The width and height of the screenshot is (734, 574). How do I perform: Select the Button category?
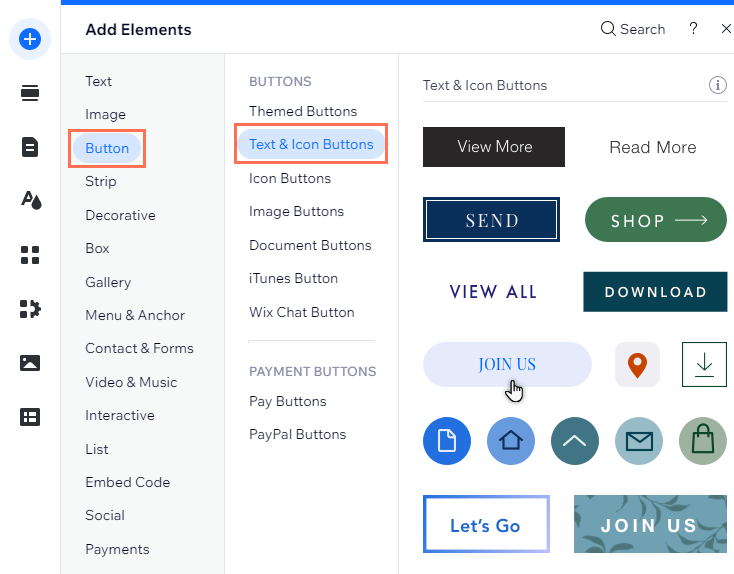coord(107,148)
